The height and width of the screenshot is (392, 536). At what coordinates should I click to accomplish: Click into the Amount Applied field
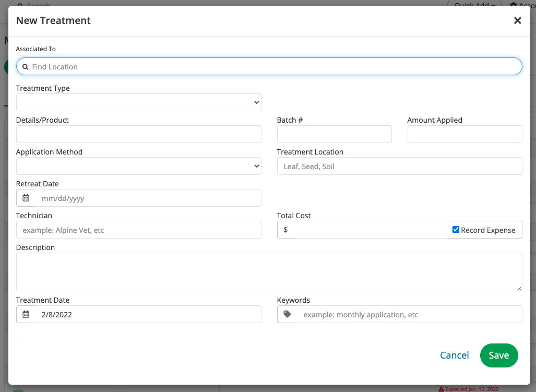coord(464,134)
